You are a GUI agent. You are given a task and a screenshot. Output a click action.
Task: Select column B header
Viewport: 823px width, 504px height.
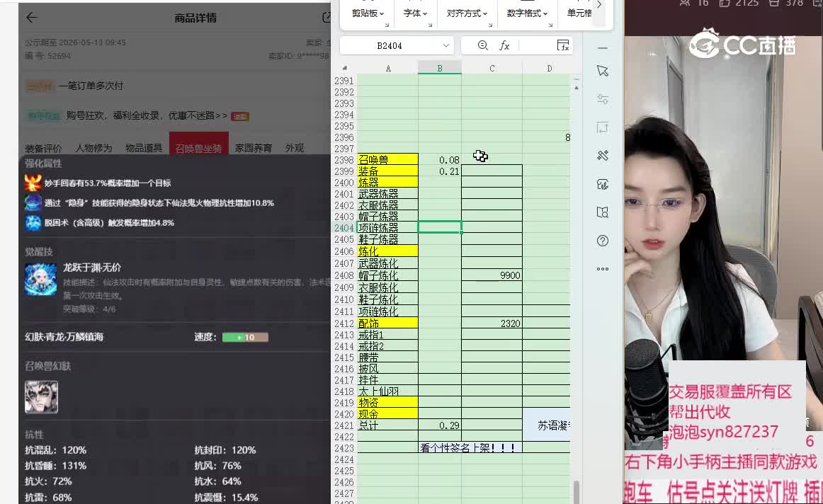pyautogui.click(x=440, y=68)
